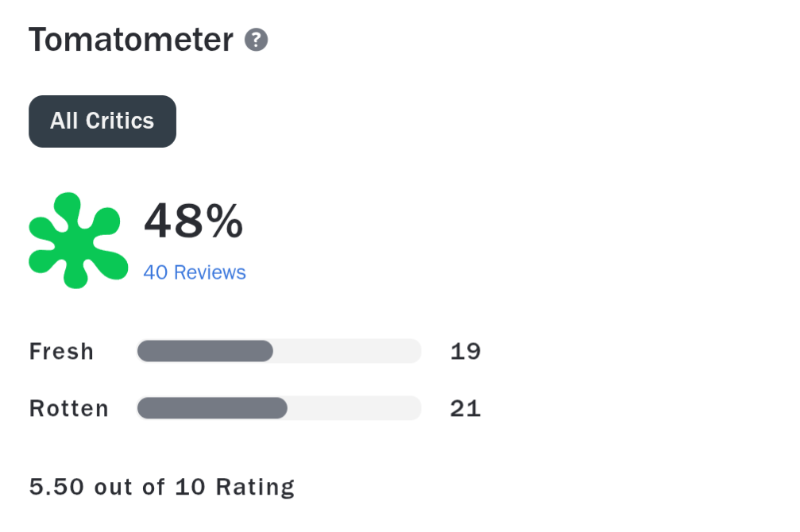Click the empty portion of Fresh bar
Screen dimensions: 800x532
click(346, 351)
